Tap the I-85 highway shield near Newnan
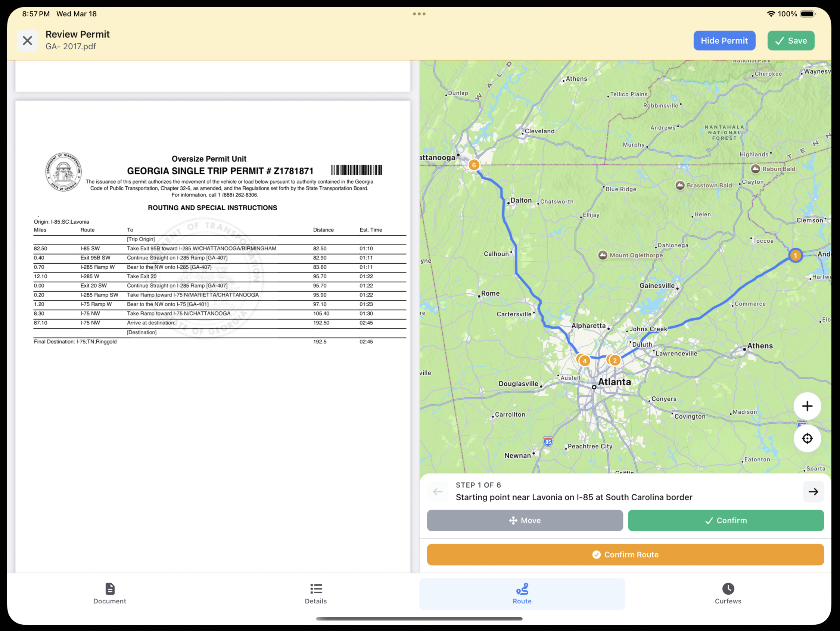840x631 pixels. pyautogui.click(x=548, y=441)
